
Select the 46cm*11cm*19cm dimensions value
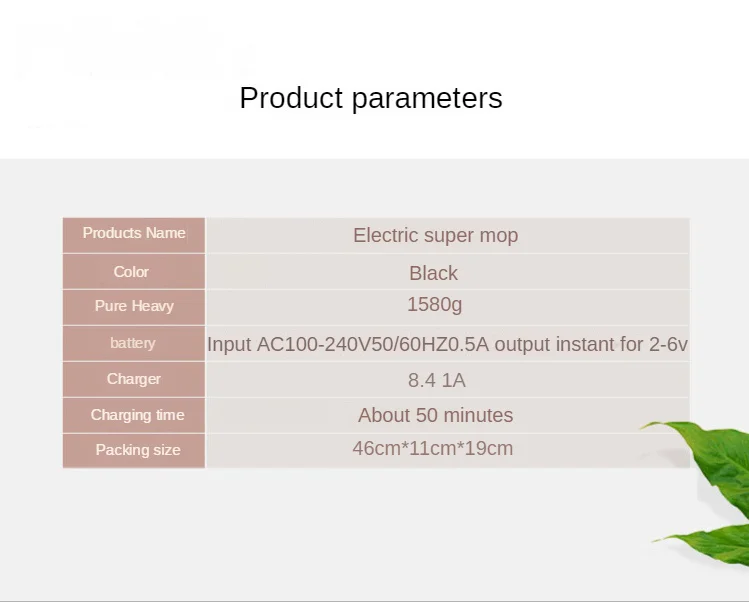click(x=432, y=448)
